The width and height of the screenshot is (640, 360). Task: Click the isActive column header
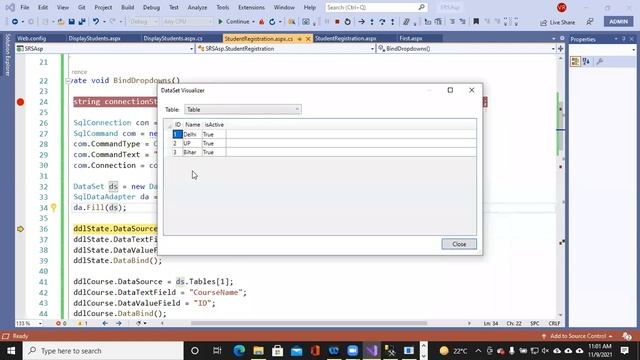pos(214,124)
